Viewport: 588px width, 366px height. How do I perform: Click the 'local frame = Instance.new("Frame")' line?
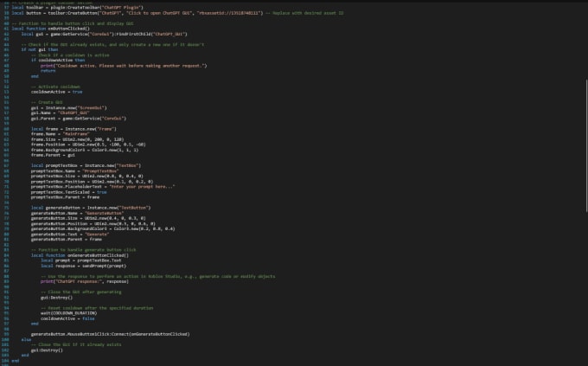click(73, 129)
